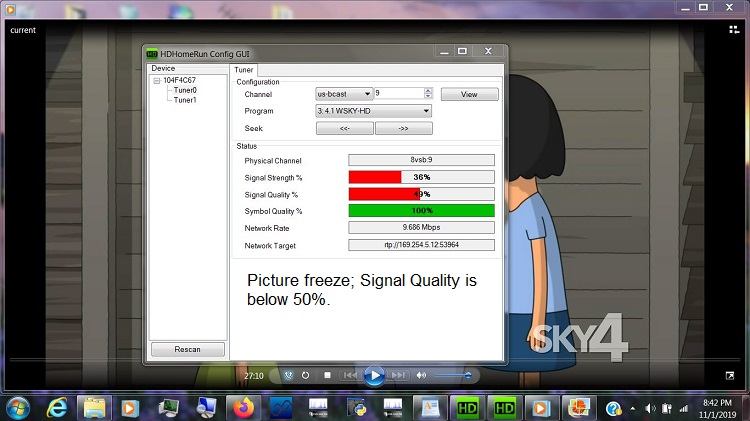The image size is (750, 421).
Task: Select Tuner1 in the device tree
Action: tap(185, 100)
